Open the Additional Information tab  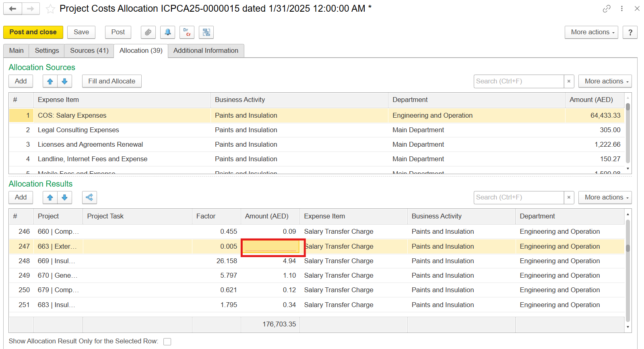point(206,51)
